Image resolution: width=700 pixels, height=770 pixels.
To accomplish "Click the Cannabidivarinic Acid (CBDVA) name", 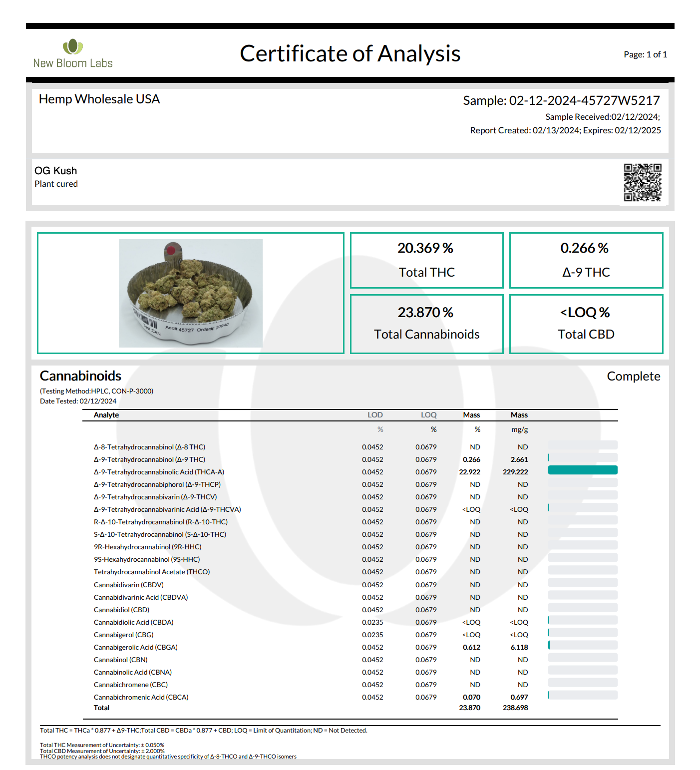I will click(141, 597).
